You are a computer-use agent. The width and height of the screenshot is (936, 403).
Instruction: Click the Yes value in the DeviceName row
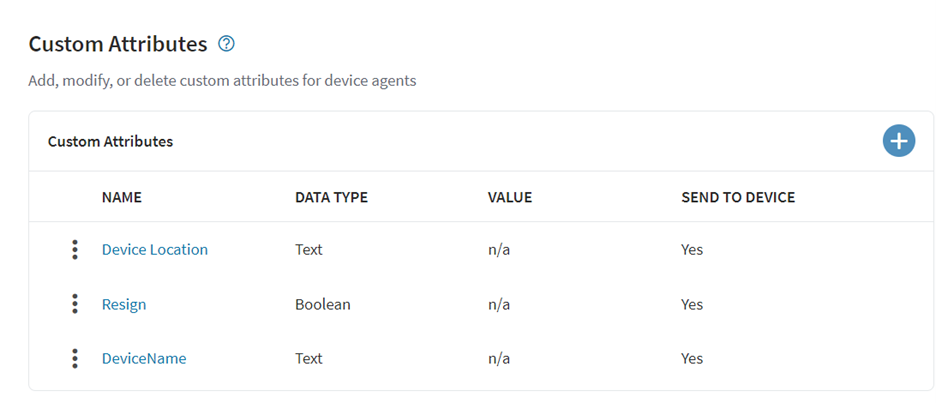click(x=692, y=358)
